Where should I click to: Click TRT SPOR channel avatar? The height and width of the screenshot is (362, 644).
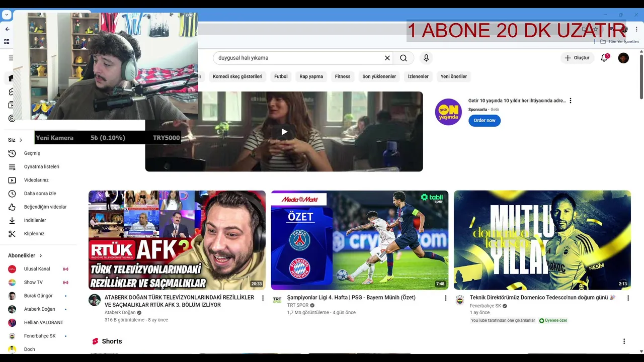tap(277, 300)
